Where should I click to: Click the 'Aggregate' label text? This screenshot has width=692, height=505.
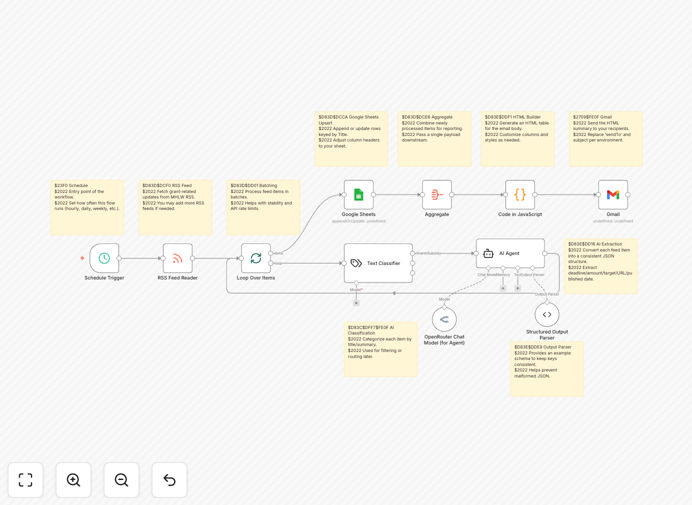tap(437, 215)
